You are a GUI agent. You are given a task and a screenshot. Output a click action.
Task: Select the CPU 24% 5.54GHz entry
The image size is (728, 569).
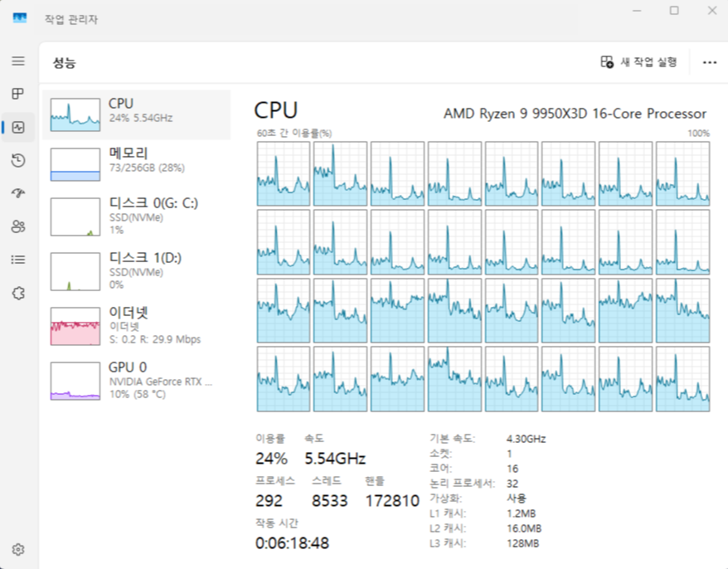click(137, 114)
